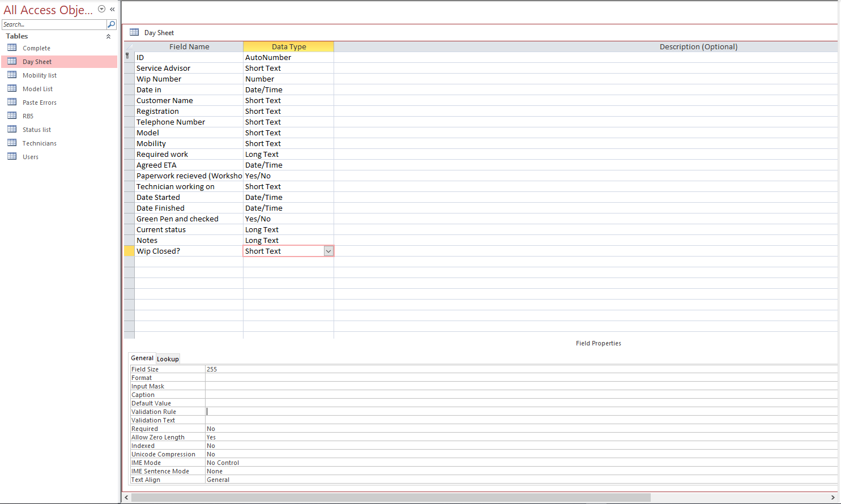Click the Data Type column header
This screenshot has height=504, width=841.
(289, 46)
